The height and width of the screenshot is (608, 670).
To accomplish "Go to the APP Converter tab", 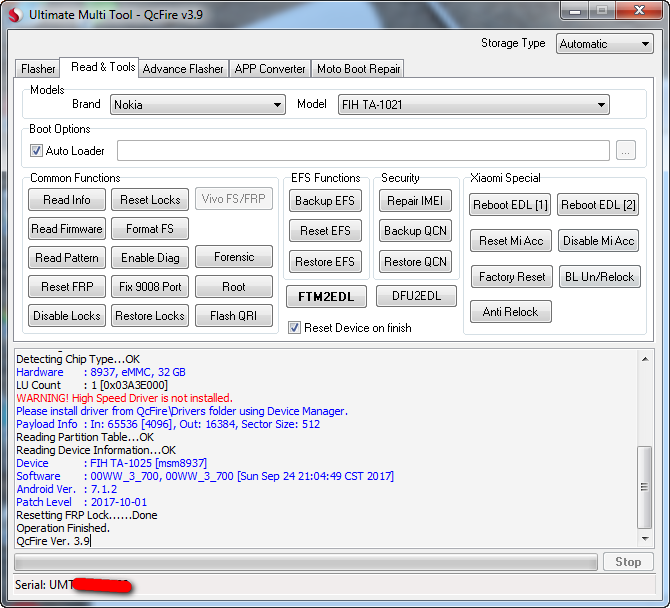I will [270, 69].
